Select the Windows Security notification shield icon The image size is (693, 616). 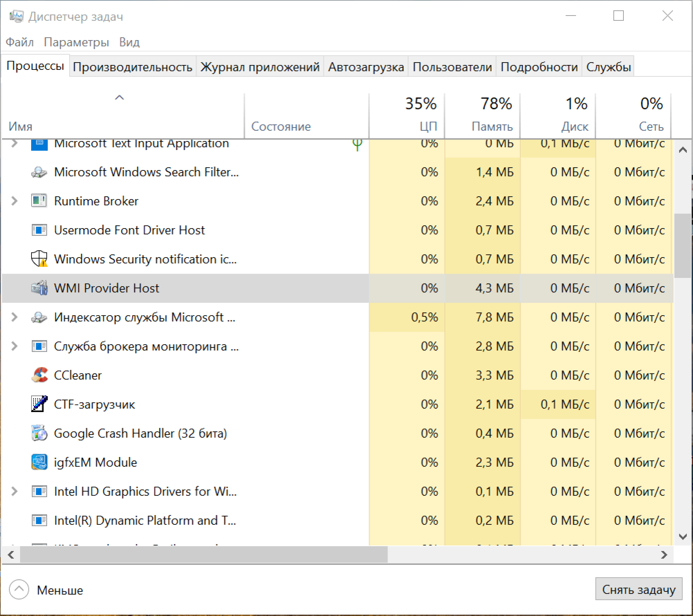(x=39, y=259)
